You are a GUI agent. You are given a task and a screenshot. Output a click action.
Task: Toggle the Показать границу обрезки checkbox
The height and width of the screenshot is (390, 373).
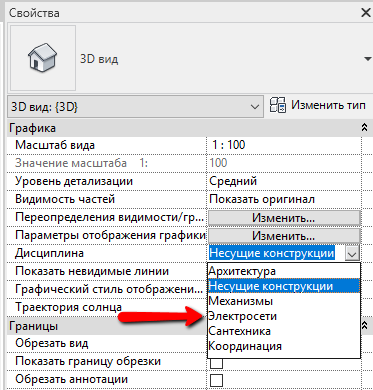216,363
